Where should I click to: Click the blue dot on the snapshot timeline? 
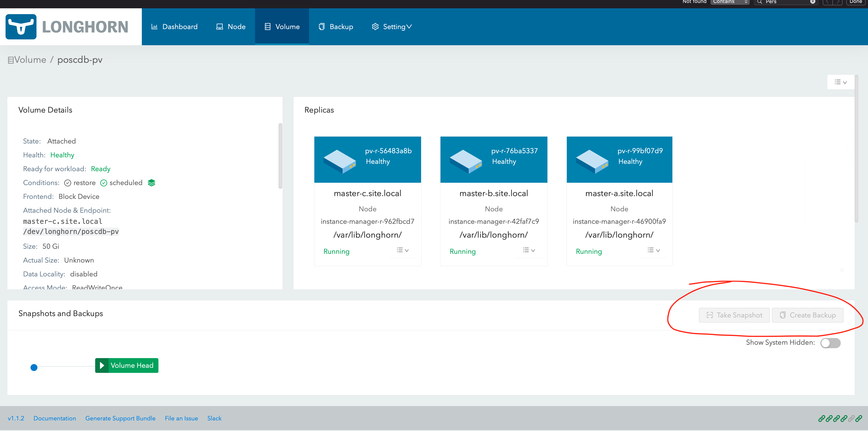(34, 368)
